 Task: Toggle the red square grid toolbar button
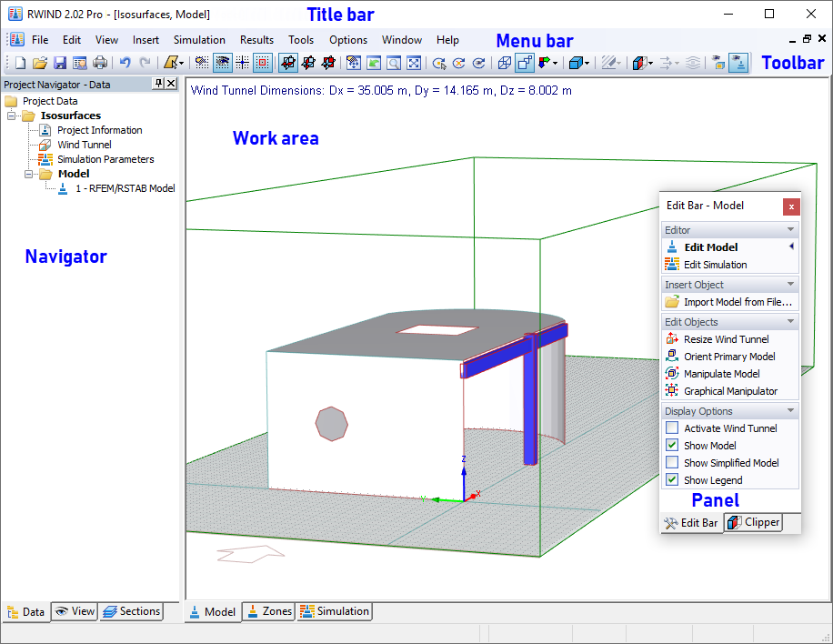tap(263, 63)
